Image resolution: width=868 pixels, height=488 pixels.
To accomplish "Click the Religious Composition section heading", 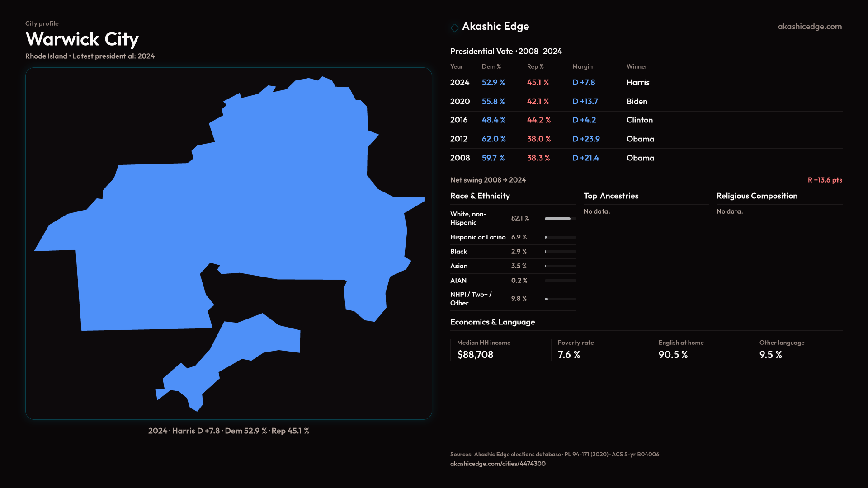I will [756, 196].
